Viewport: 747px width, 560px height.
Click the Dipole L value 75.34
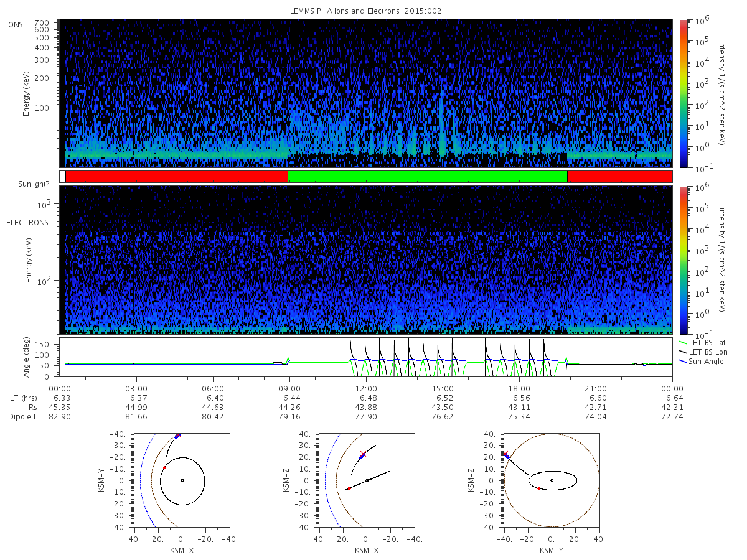519,417
